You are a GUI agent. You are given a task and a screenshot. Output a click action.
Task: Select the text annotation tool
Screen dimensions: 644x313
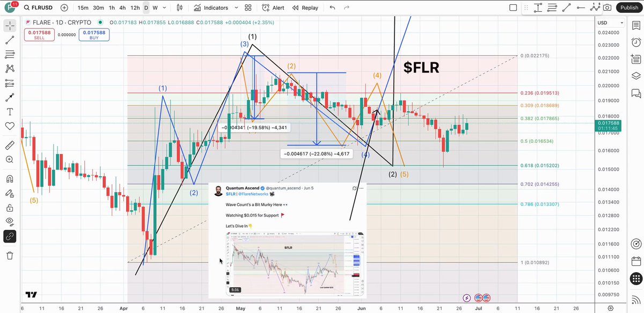point(10,112)
